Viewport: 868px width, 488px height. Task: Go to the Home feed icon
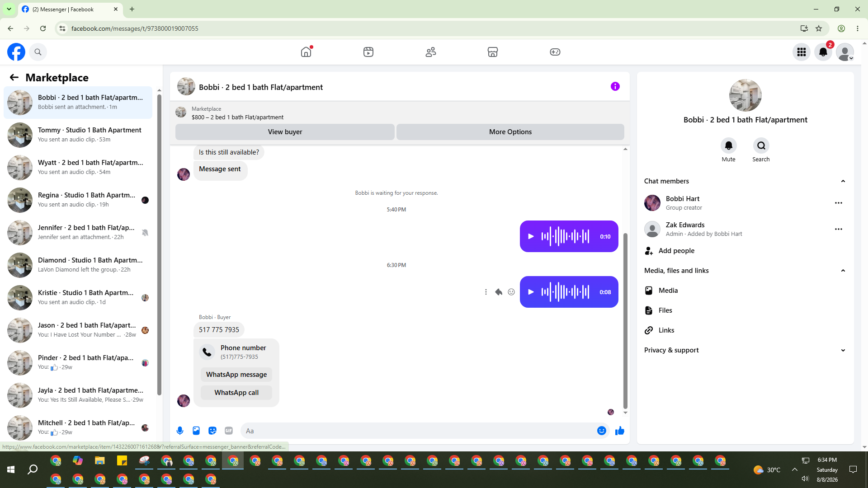pyautogui.click(x=306, y=52)
